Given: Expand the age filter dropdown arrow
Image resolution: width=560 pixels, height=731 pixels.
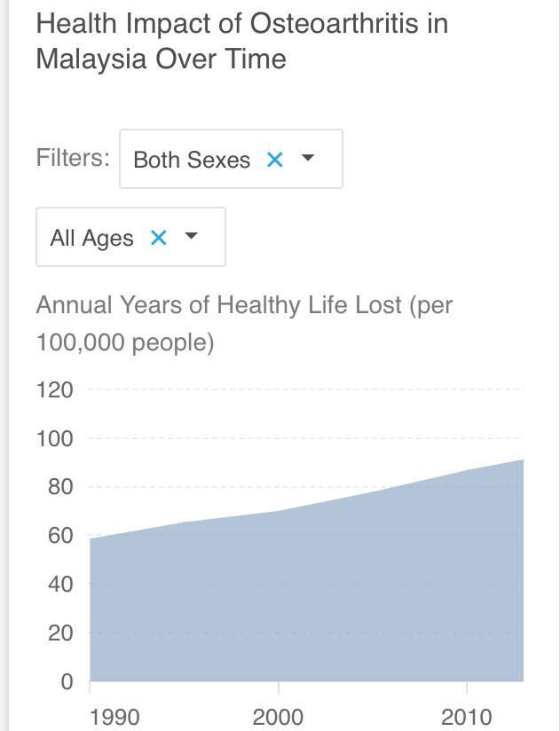Looking at the screenshot, I should point(191,237).
